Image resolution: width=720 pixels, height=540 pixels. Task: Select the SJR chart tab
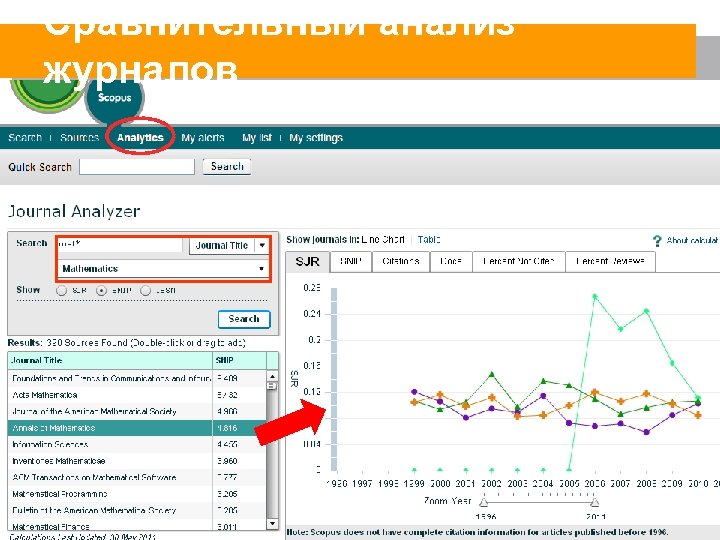[307, 262]
